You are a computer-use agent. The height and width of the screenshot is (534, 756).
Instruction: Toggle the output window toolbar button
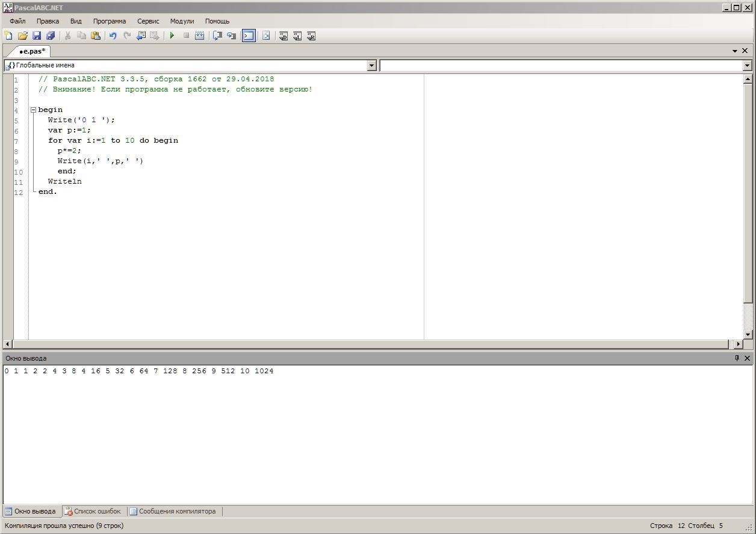(249, 36)
